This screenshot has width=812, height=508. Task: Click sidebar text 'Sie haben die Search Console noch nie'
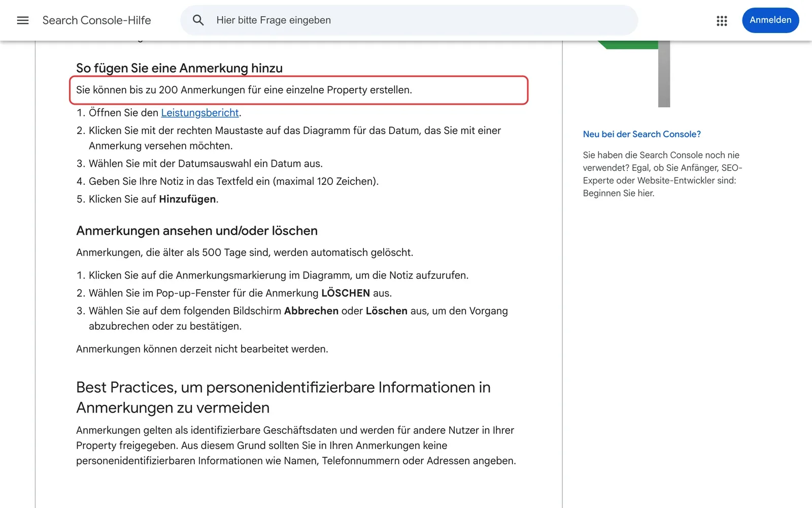click(662, 174)
